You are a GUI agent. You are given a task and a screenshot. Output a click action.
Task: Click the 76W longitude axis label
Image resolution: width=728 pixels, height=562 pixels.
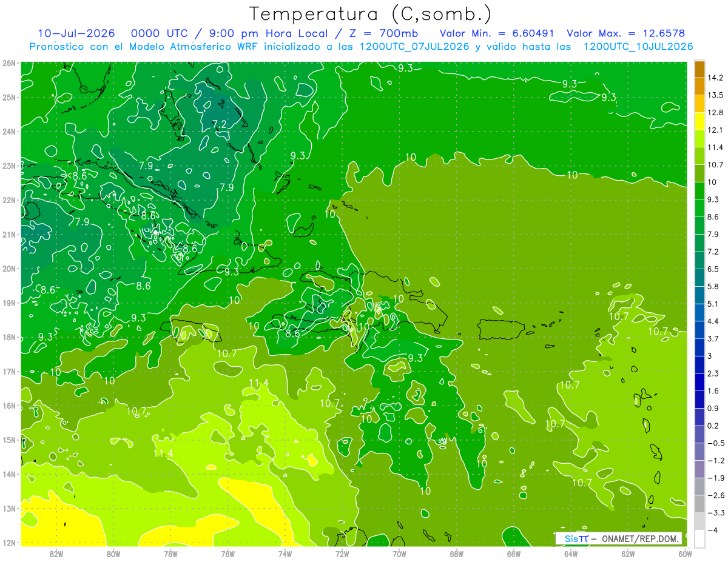[x=227, y=554]
